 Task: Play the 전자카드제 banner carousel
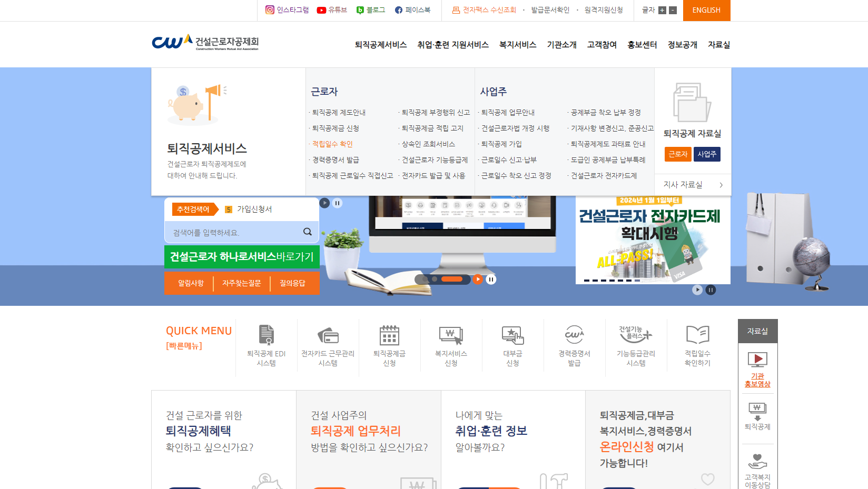click(697, 290)
